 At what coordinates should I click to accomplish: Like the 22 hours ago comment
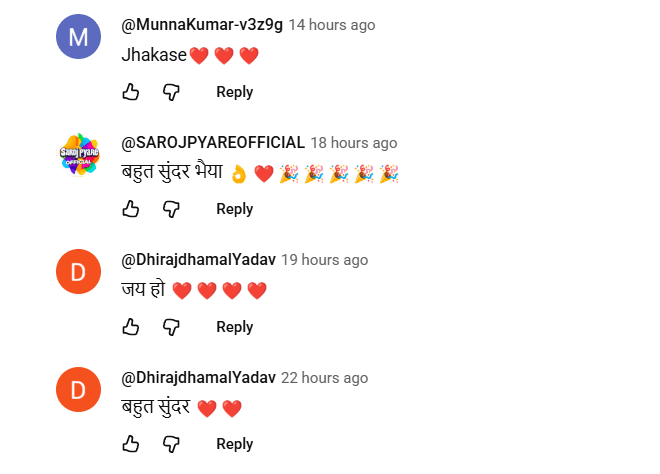(x=131, y=444)
